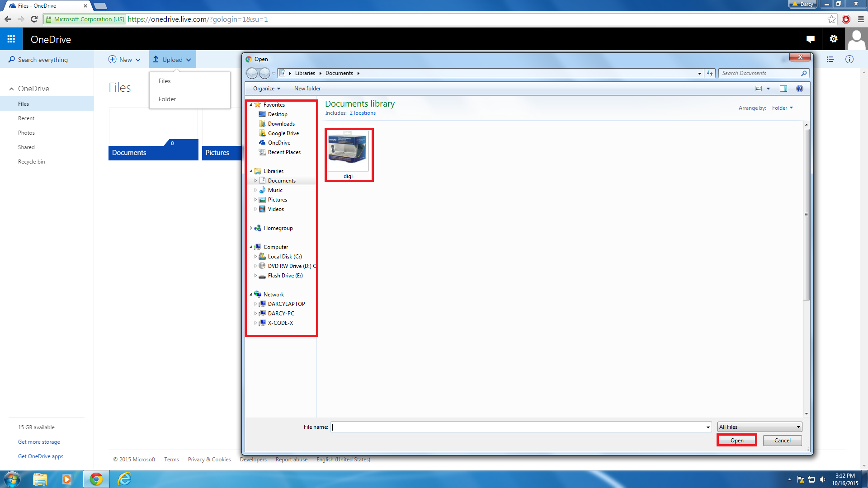868x488 pixels.
Task: Open Privacy & Cookies link
Action: (209, 460)
